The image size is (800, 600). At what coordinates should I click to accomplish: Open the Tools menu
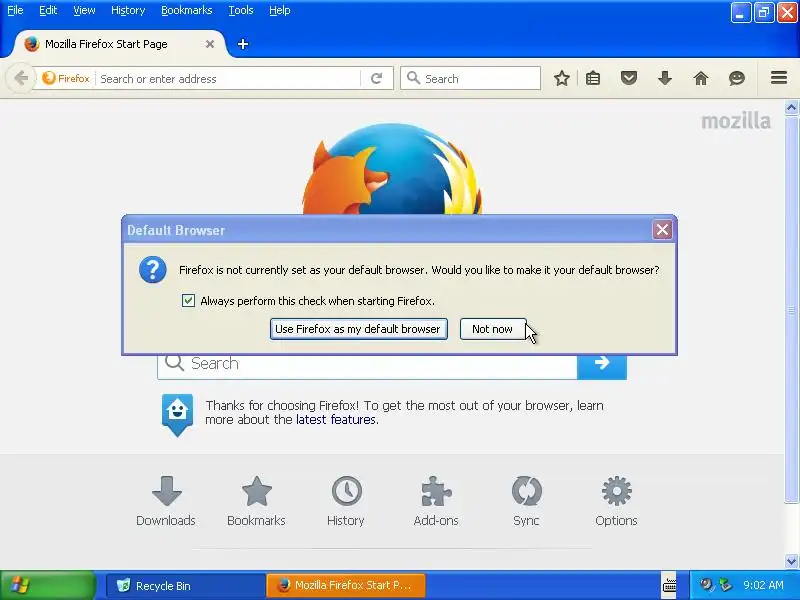(241, 10)
